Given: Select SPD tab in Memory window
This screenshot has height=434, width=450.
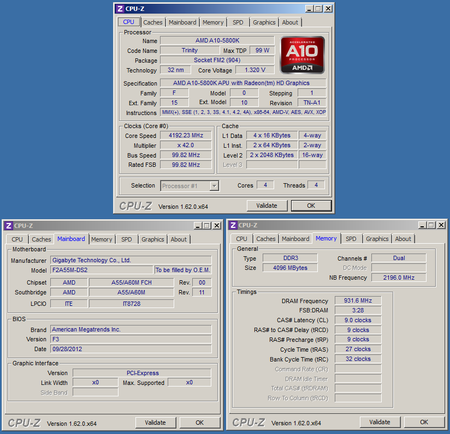Looking at the screenshot, I should pos(351,239).
